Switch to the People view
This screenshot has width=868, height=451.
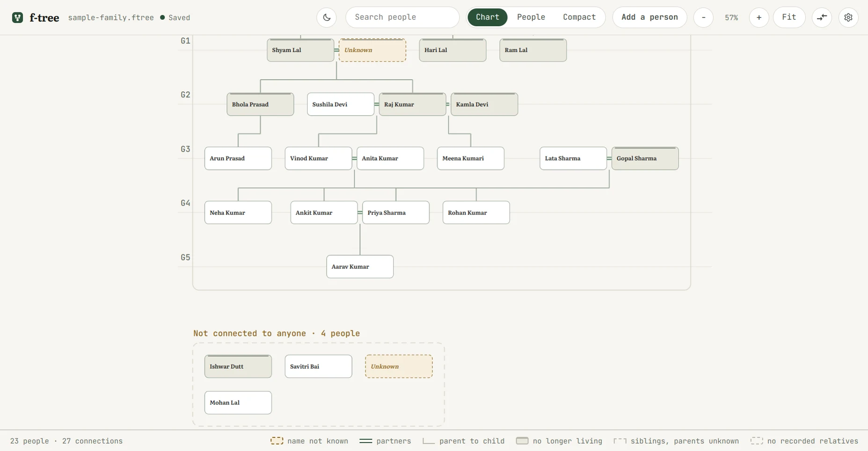(x=531, y=17)
